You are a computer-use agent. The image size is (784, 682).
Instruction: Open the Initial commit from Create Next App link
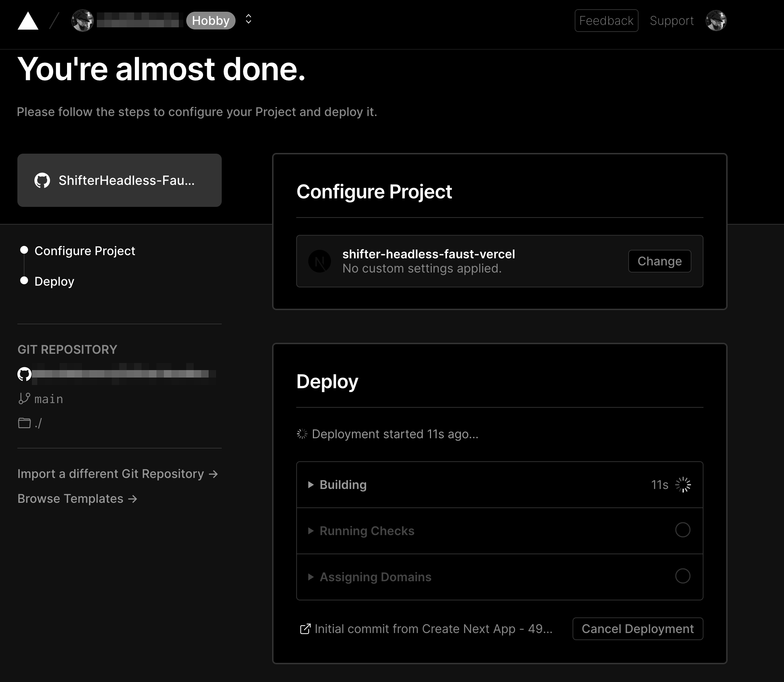click(x=433, y=629)
